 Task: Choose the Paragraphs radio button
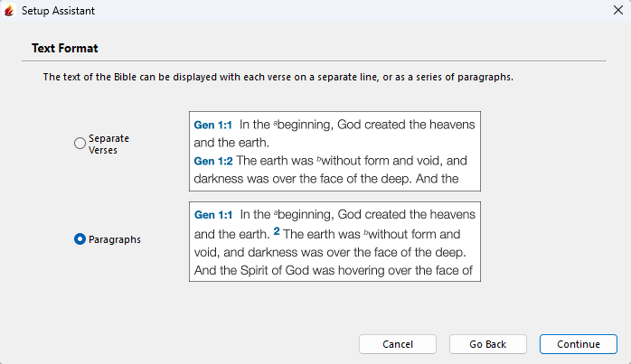(80, 239)
